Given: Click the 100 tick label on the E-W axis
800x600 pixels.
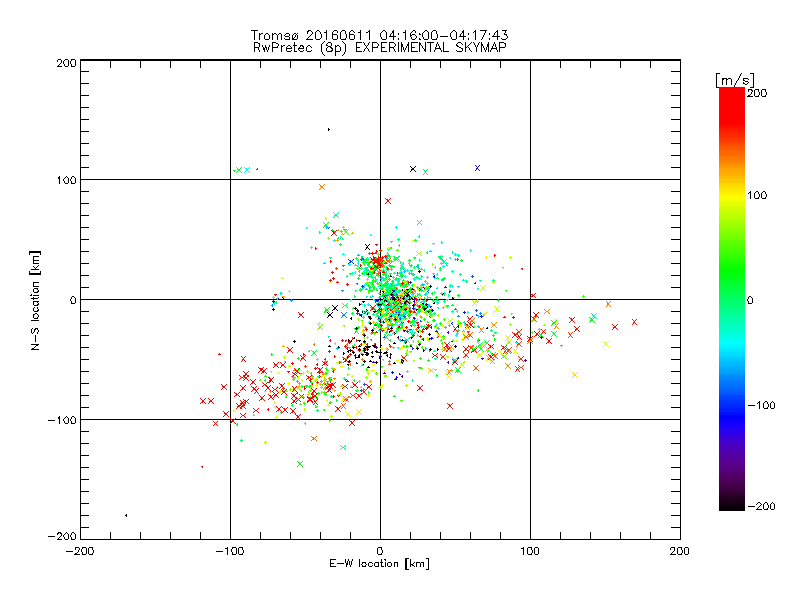Looking at the screenshot, I should pos(530,551).
